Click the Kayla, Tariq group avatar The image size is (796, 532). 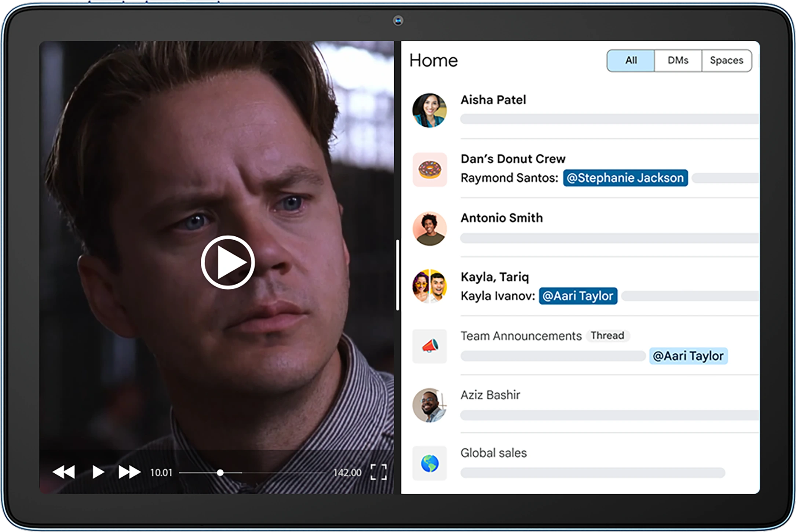pyautogui.click(x=430, y=286)
